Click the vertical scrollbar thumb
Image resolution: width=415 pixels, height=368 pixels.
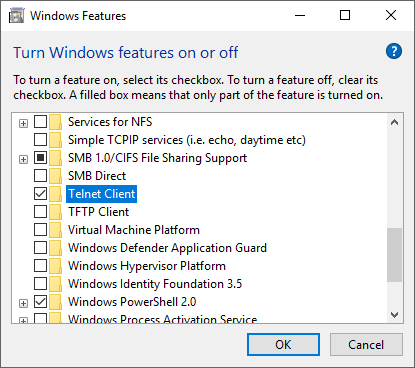(x=395, y=255)
